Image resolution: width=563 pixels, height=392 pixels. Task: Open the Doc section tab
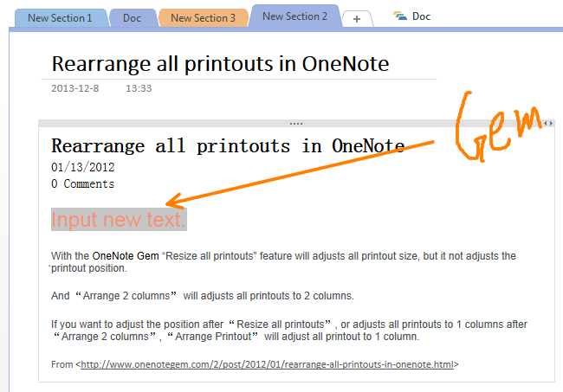point(132,18)
